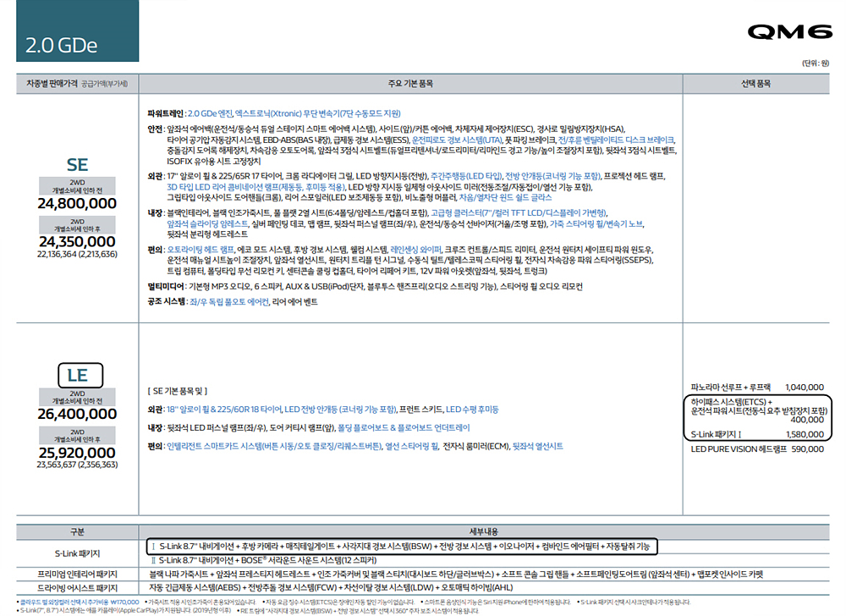Click the 차종별 판매가격 column header

[77, 84]
